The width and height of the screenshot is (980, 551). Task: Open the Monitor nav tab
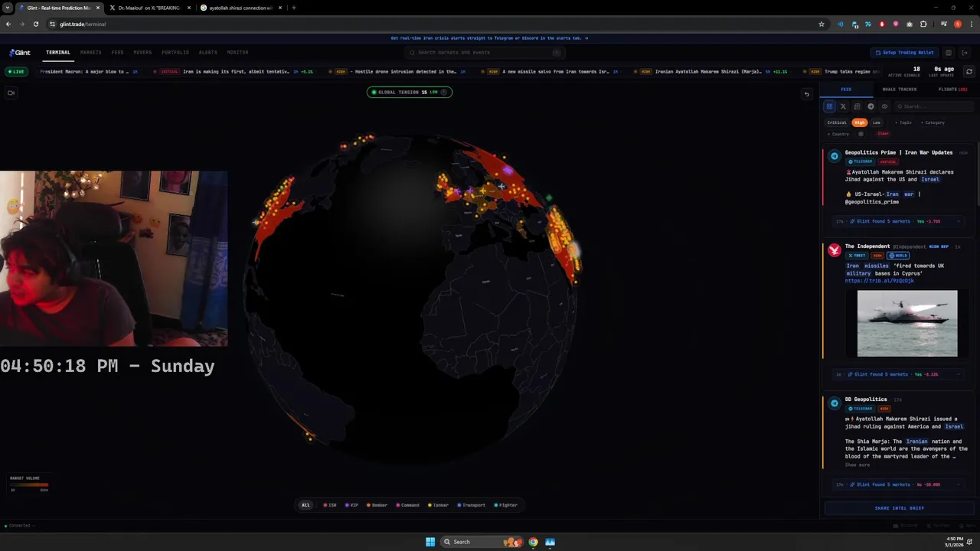(237, 53)
